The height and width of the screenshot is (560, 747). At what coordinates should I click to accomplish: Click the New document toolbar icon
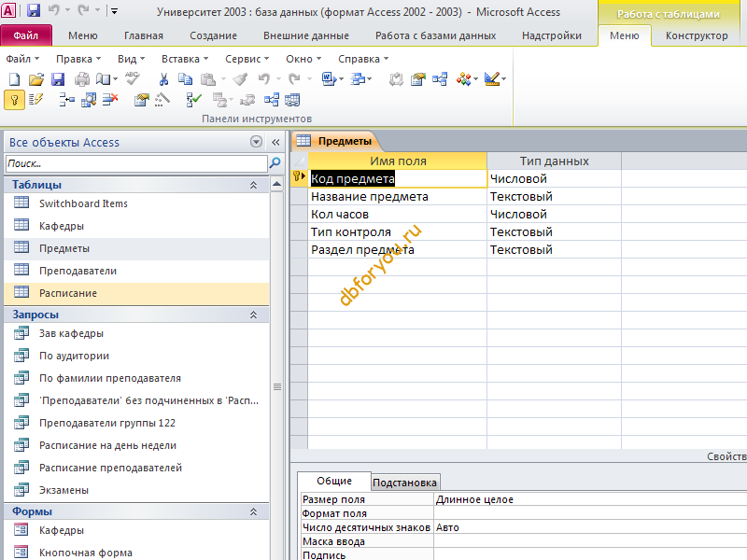pyautogui.click(x=14, y=79)
